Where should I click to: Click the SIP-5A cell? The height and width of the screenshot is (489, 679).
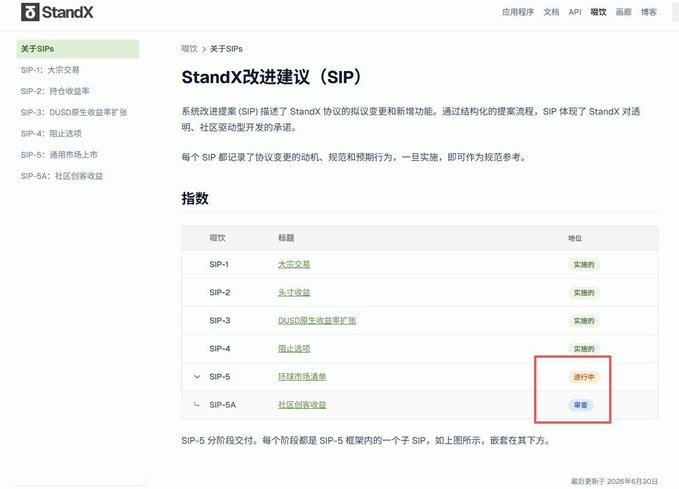(223, 405)
